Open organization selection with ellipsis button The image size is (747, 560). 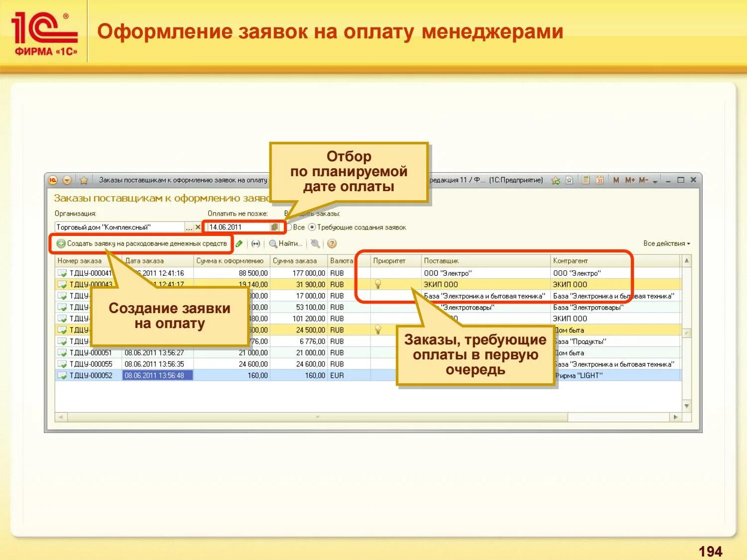tap(189, 227)
